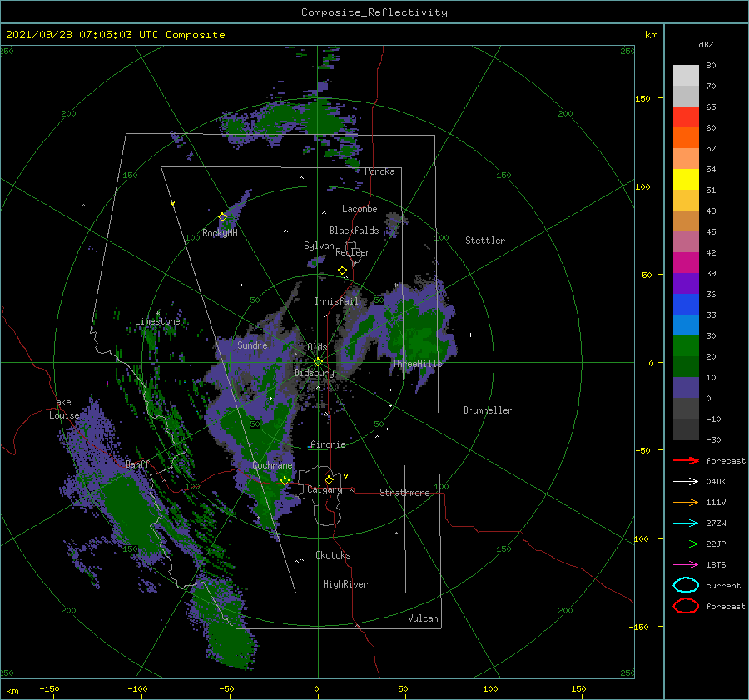
Task: Click the Lacombe town label
Action: tap(360, 209)
